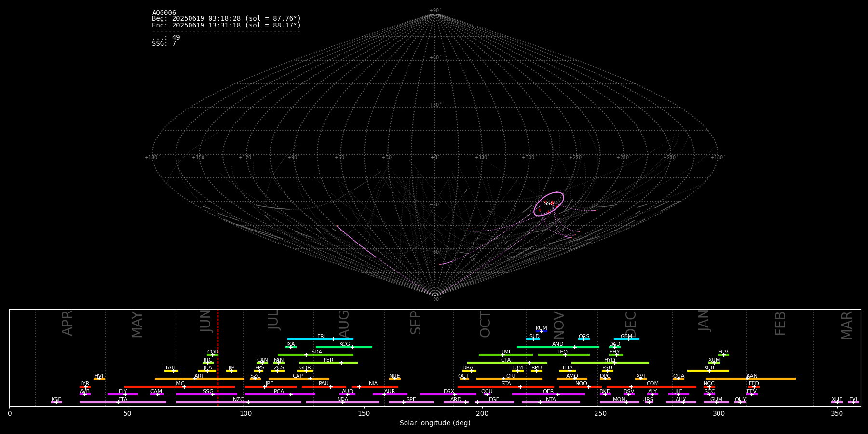The image size is (868, 434).
Task: Click the NDA shower bar
Action: (342, 402)
